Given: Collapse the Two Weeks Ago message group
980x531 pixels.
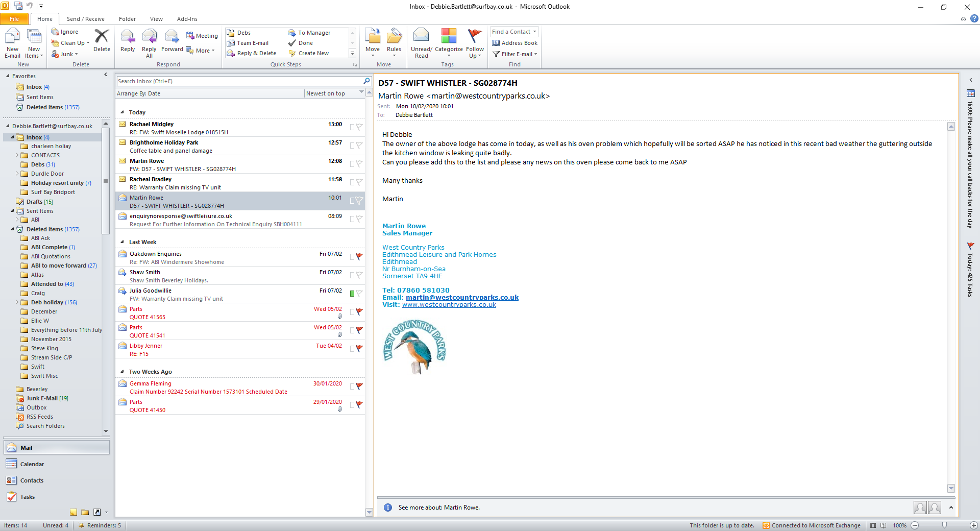Looking at the screenshot, I should click(122, 372).
